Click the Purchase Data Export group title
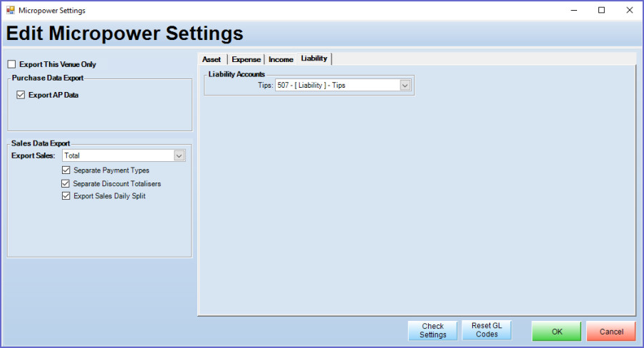The width and height of the screenshot is (644, 348). [x=48, y=78]
